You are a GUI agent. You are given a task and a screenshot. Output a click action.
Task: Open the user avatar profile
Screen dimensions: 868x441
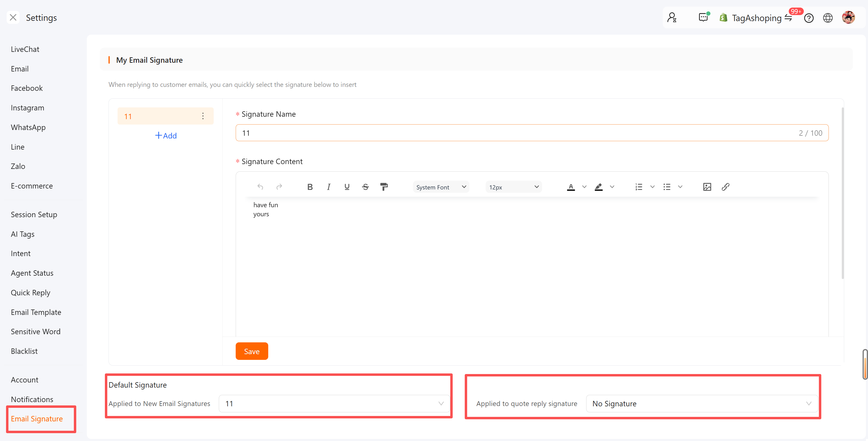pyautogui.click(x=848, y=17)
